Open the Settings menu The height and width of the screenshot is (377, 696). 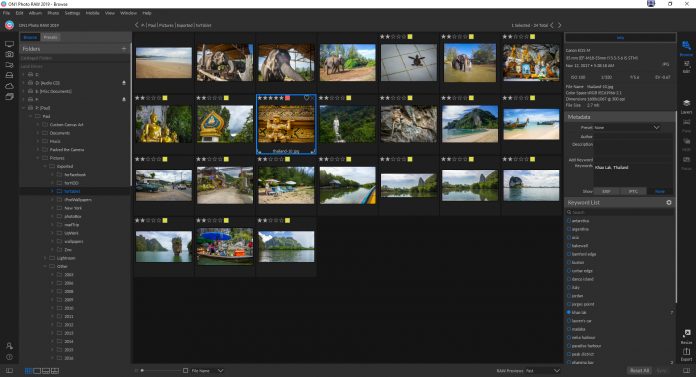click(x=72, y=13)
